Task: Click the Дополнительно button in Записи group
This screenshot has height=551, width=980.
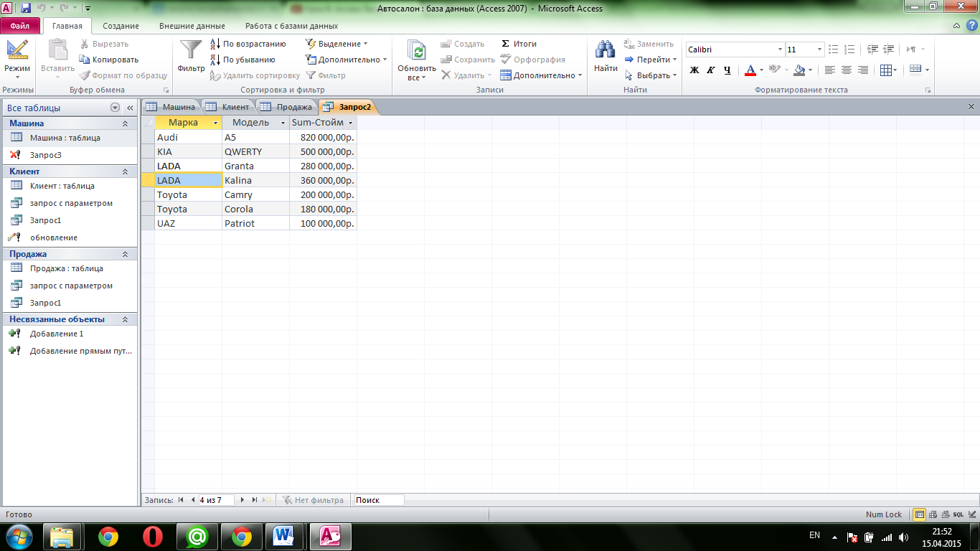Action: click(x=542, y=75)
